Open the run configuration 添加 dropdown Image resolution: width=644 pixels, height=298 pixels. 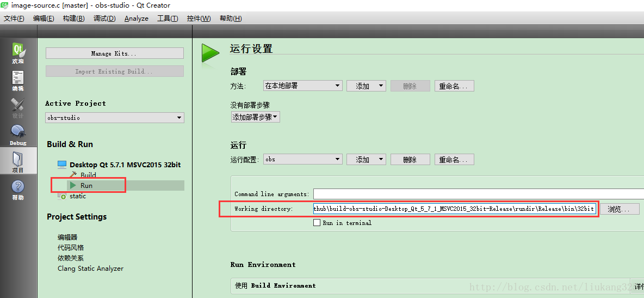coord(366,159)
